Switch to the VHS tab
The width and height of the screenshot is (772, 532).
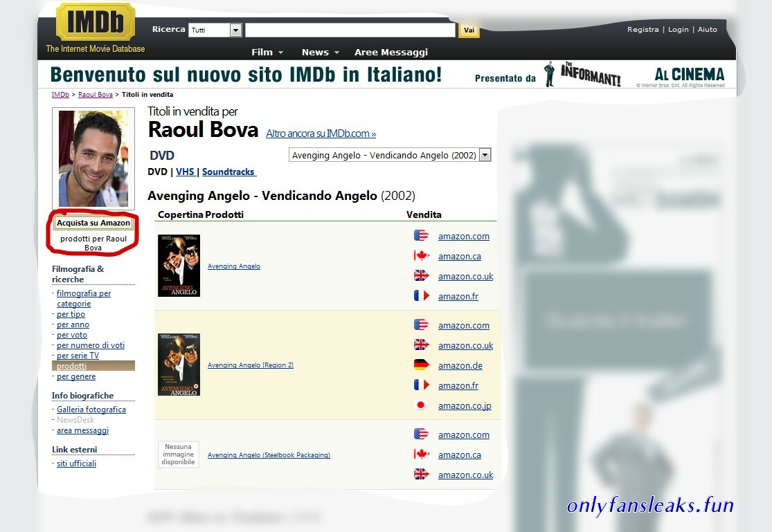point(185,172)
